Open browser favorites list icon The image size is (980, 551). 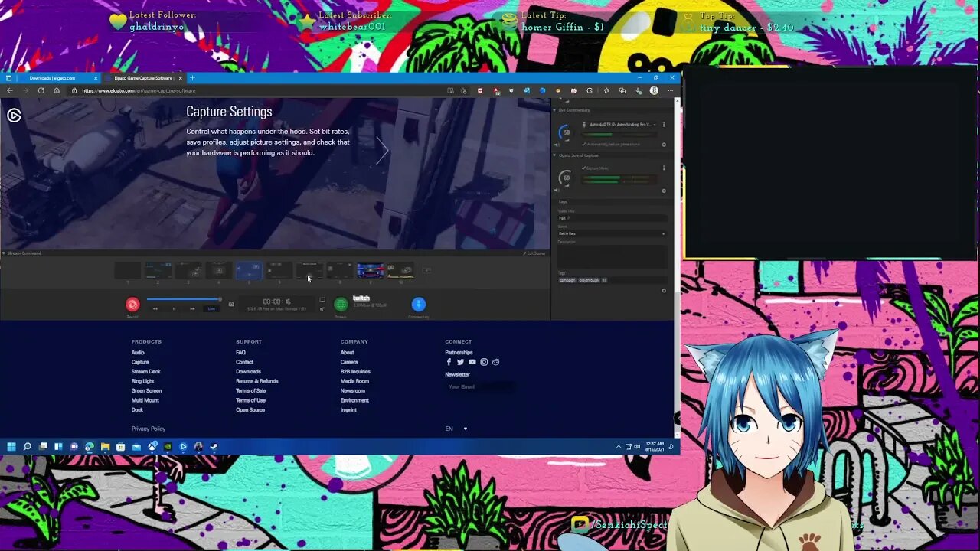(x=606, y=90)
